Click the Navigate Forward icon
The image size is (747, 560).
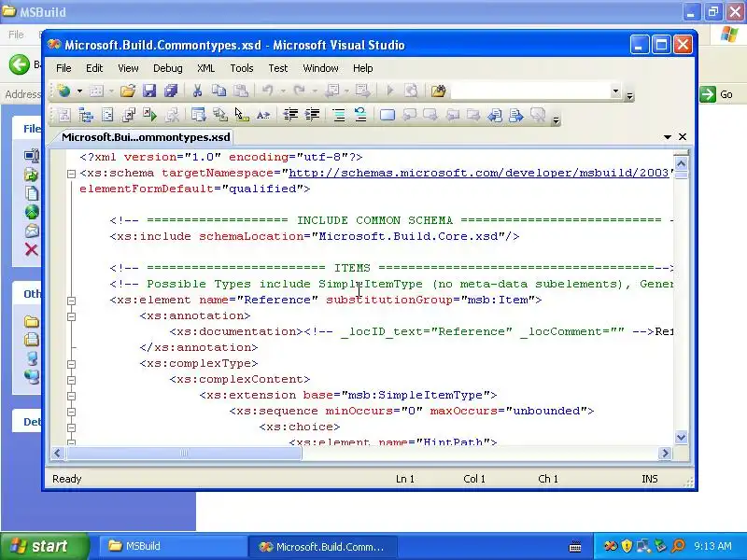point(363,91)
